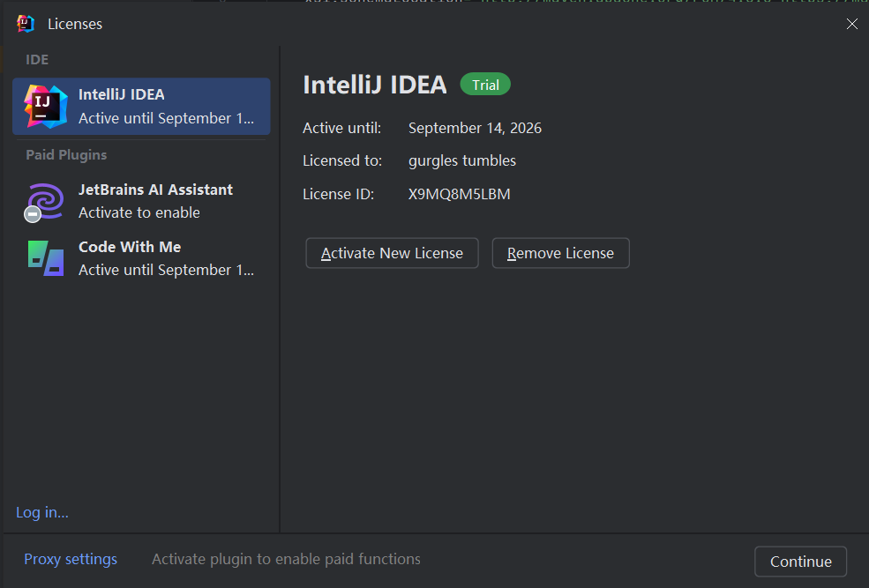The height and width of the screenshot is (588, 869).
Task: Click Remove License button
Action: [x=560, y=253]
